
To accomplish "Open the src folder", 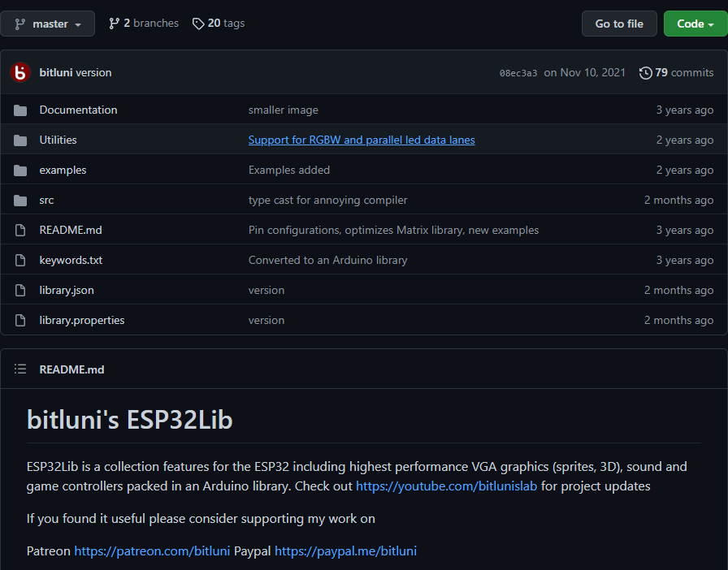I will [46, 201].
